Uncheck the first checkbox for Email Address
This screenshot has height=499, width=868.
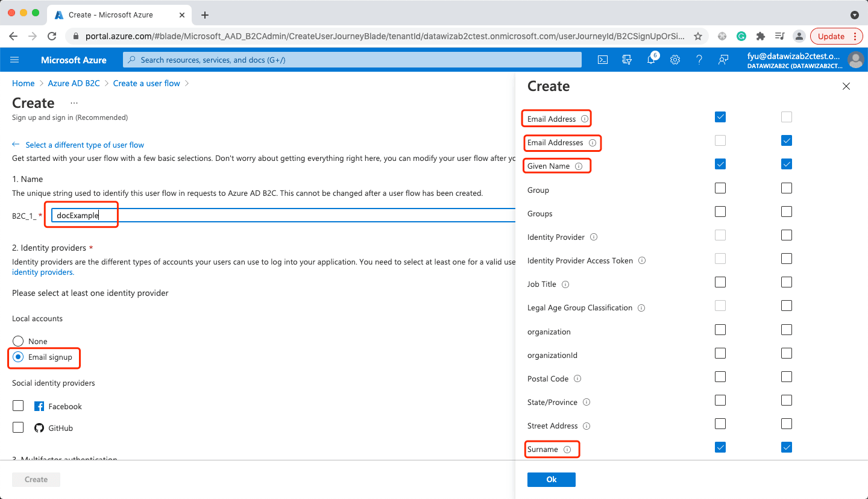click(720, 117)
